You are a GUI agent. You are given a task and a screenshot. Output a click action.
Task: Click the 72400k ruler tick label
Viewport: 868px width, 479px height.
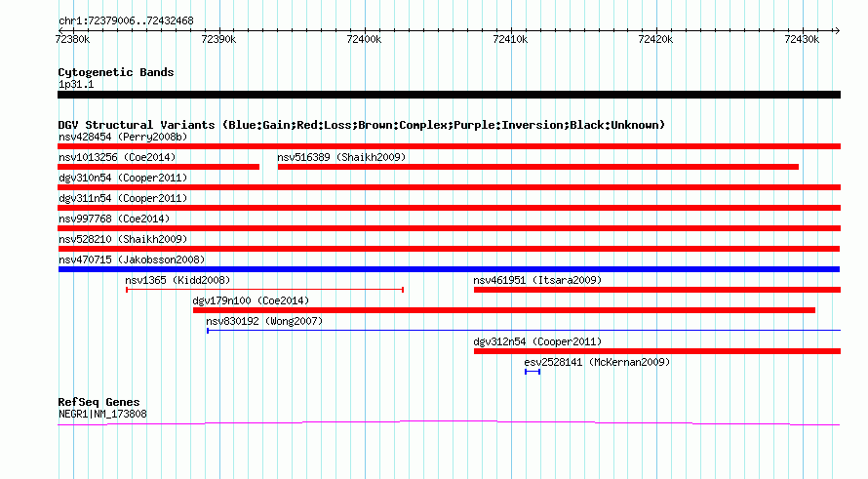tap(364, 39)
